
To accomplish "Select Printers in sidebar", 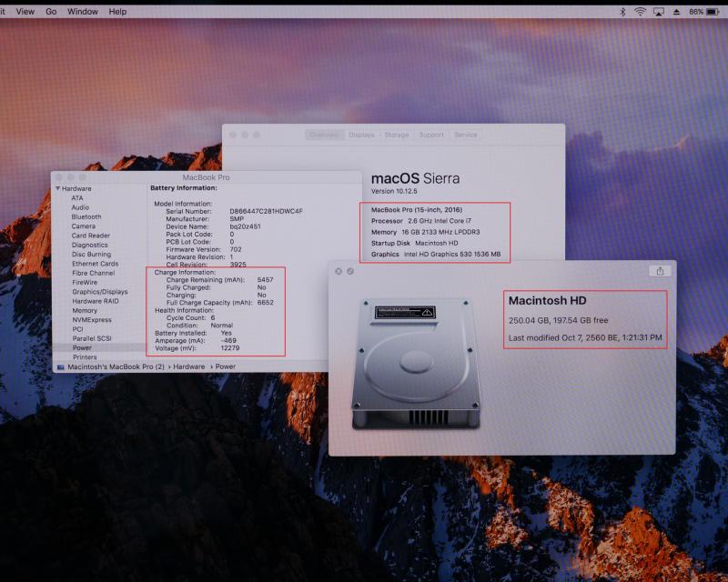I will click(85, 356).
